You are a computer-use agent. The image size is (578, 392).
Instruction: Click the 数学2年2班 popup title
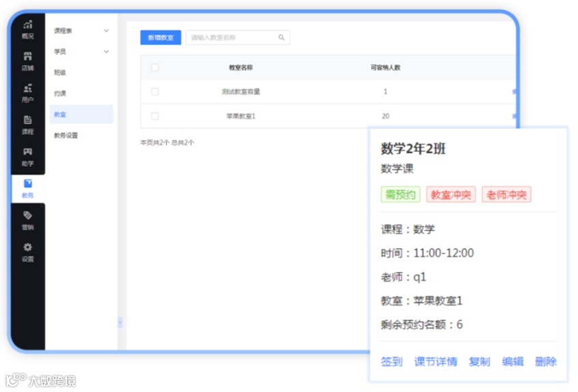coord(414,149)
